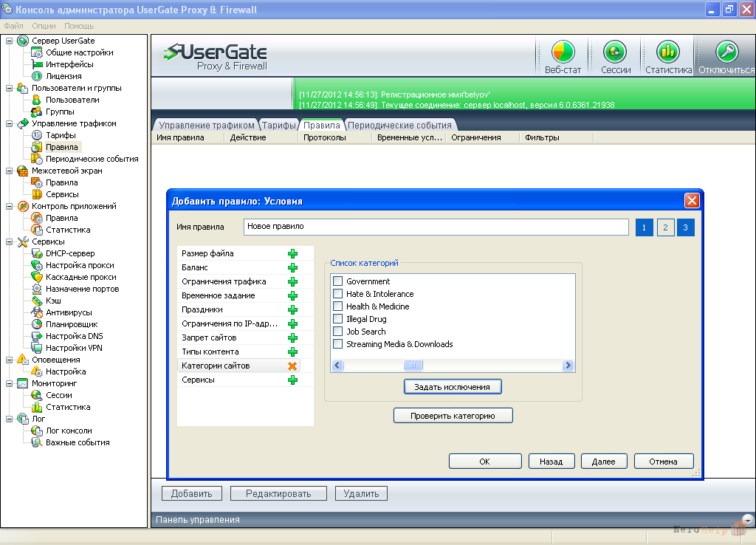This screenshot has width=756, height=545.
Task: Click the Добавить button below rules list
Action: (191, 493)
